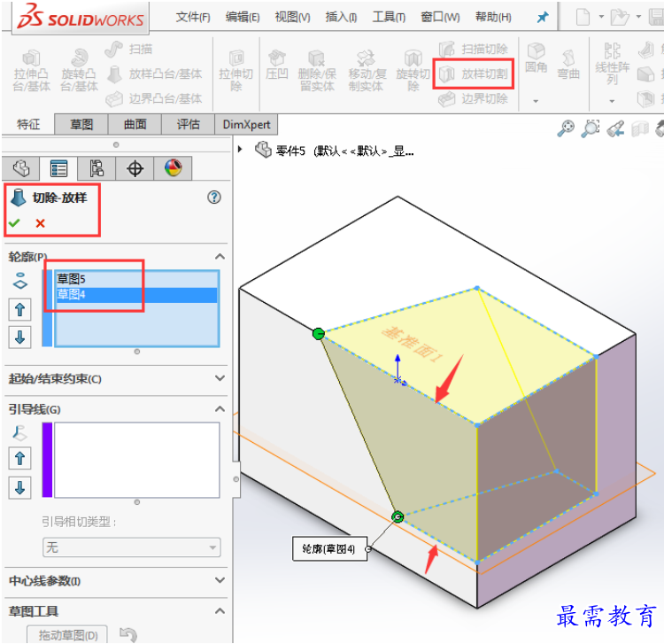This screenshot has height=644, width=664.
Task: Open the DisplayManager color ball tab
Action: [173, 168]
